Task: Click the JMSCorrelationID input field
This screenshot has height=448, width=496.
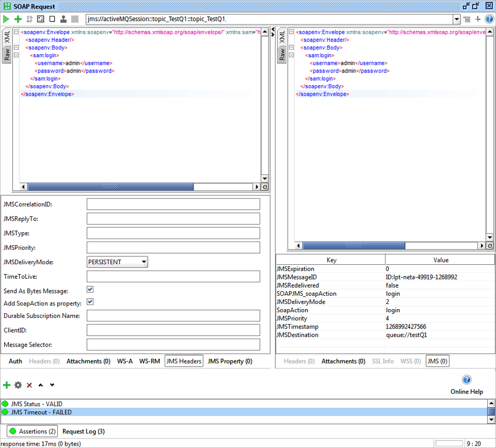Action: 173,204
